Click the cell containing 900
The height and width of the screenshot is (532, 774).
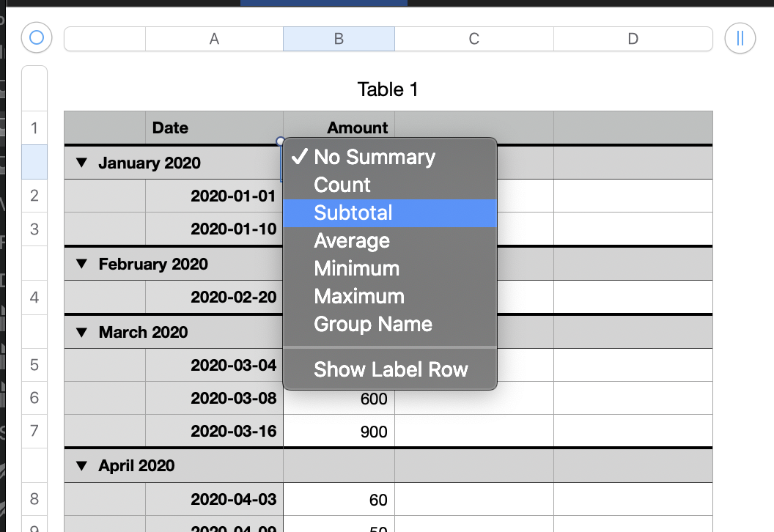(339, 432)
